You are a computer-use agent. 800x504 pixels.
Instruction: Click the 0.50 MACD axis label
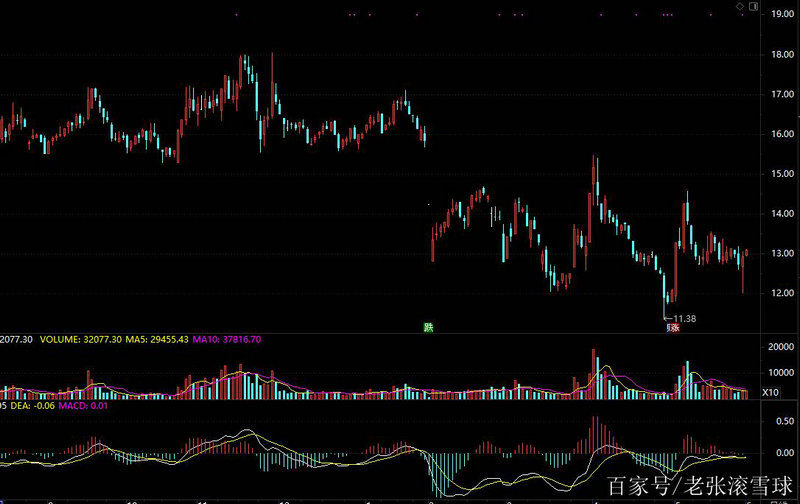tap(776, 419)
